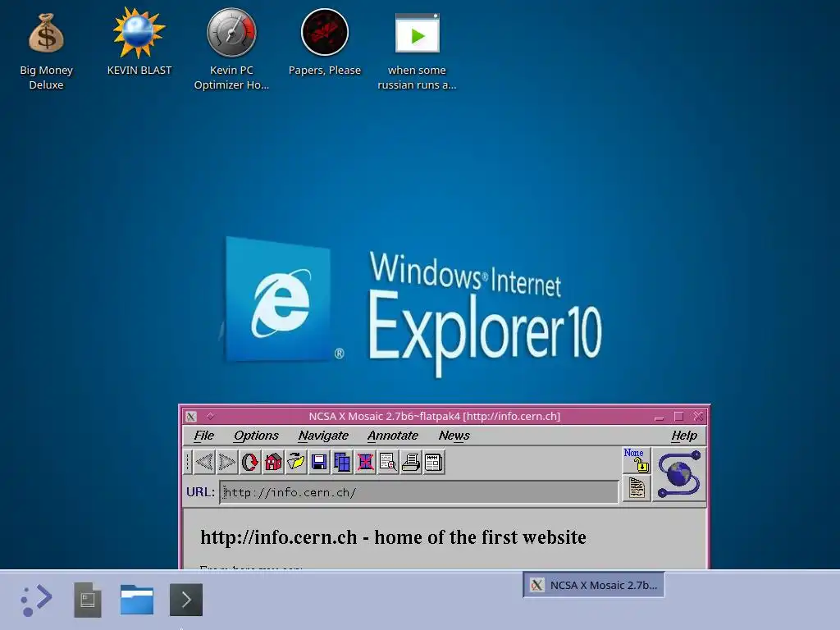Close the window with the red X toolbar icon
Viewport: 840px width, 630px height.
365,462
